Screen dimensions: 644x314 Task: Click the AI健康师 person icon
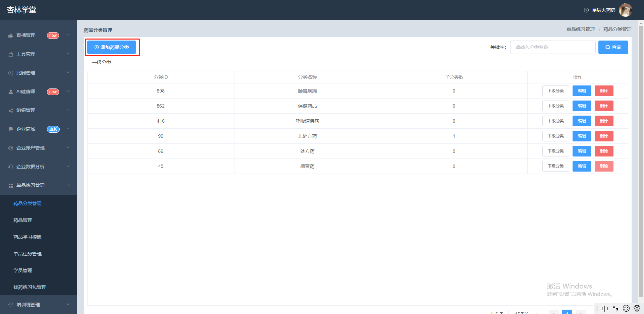point(11,92)
